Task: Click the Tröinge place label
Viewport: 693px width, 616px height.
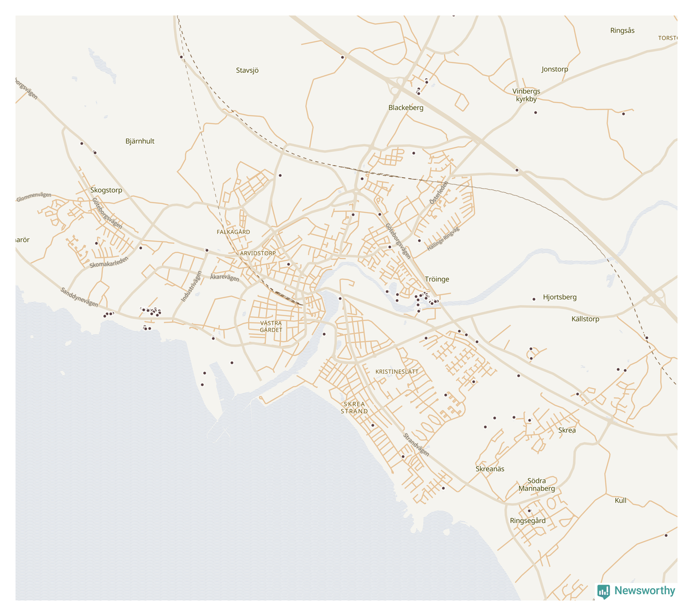Action: click(x=437, y=279)
